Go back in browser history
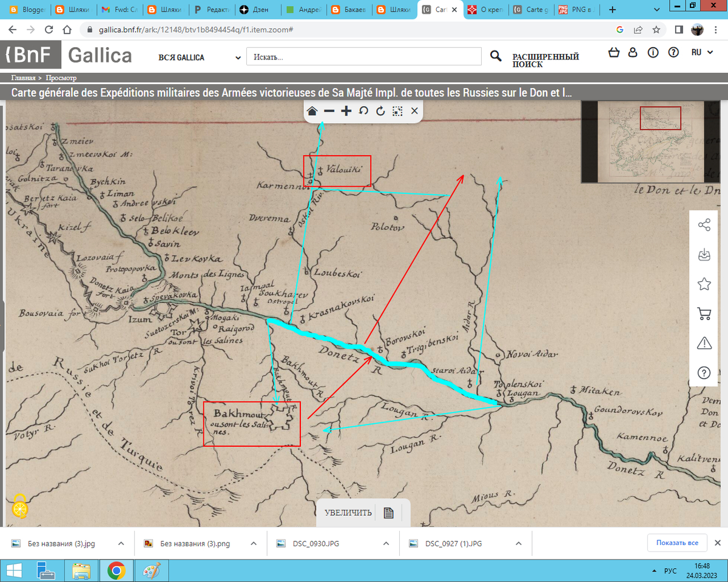The height and width of the screenshot is (582, 728). pyautogui.click(x=12, y=29)
